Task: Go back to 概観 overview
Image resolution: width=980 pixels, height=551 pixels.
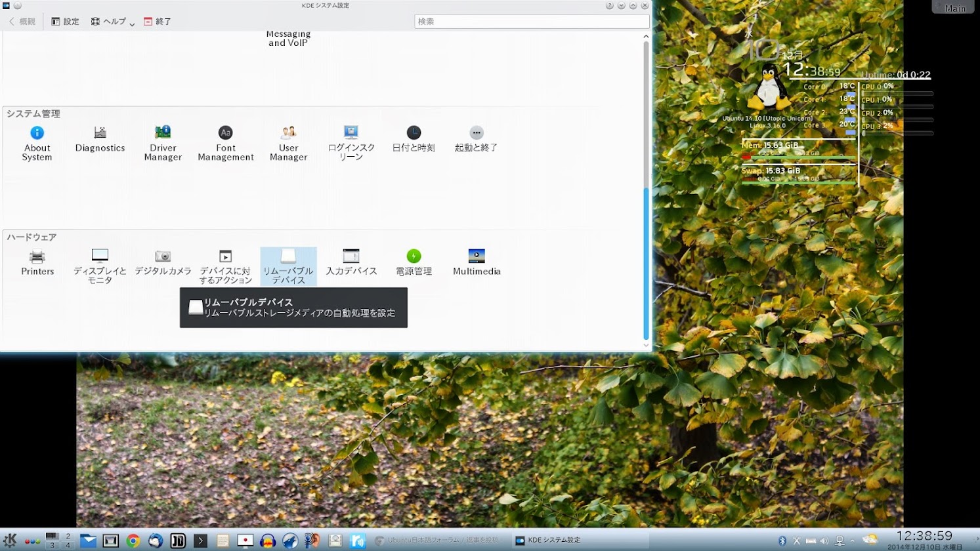Action: pos(22,22)
